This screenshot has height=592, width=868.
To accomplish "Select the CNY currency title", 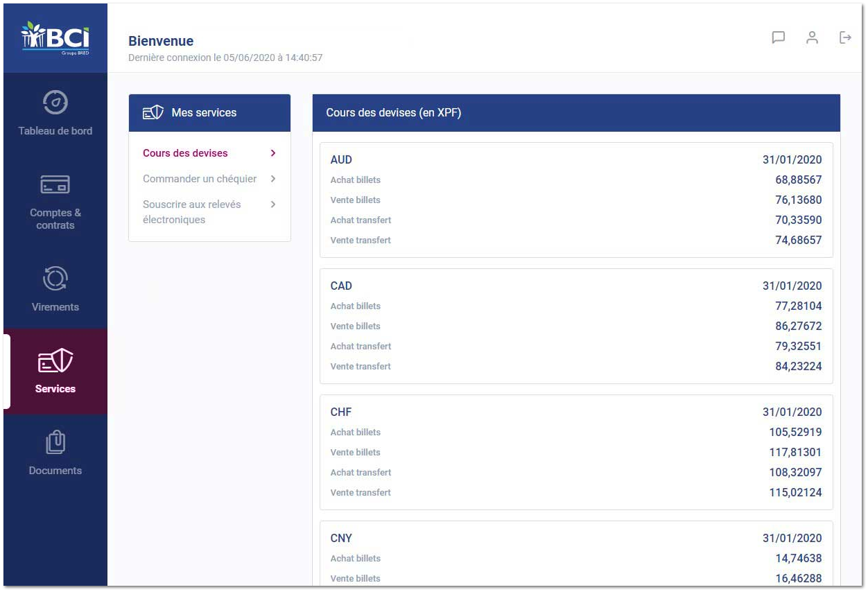I will (341, 538).
